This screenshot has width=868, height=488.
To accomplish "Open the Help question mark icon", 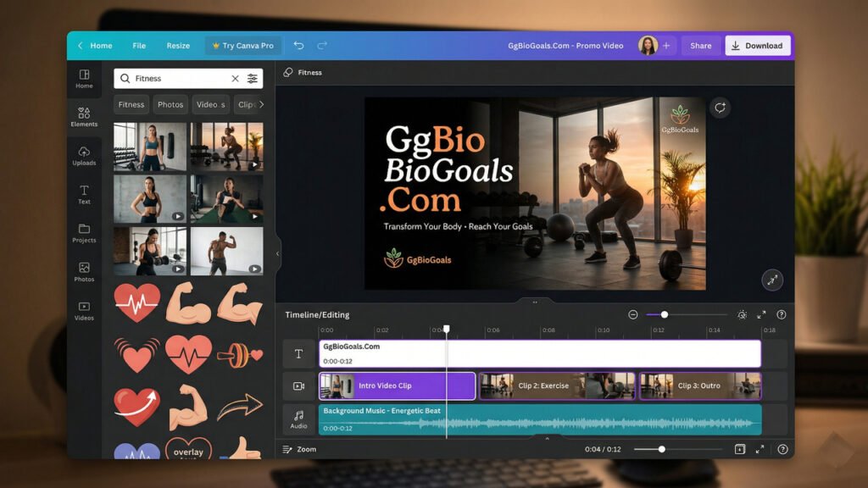I will click(781, 314).
